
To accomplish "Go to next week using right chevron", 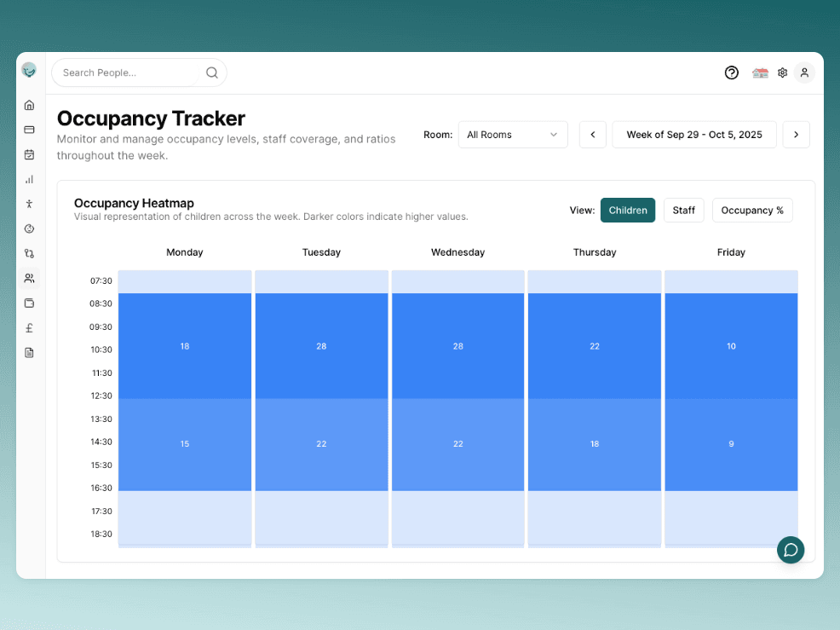I will click(796, 135).
